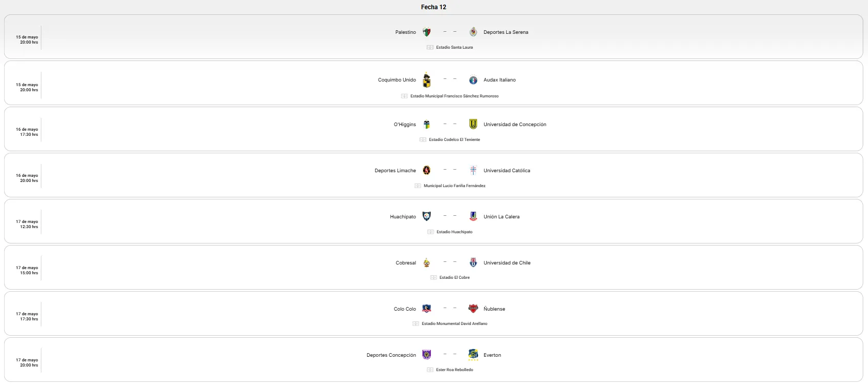This screenshot has width=868, height=387.
Task: Select the Fecha 12 heading
Action: (433, 7)
